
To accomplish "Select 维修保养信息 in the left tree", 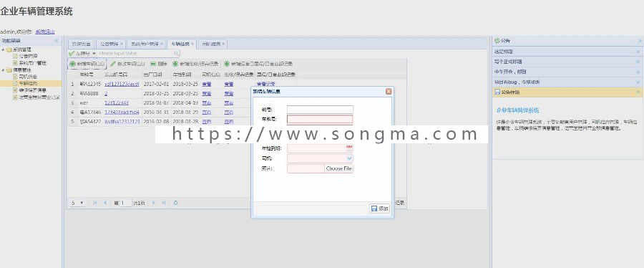I will point(32,90).
